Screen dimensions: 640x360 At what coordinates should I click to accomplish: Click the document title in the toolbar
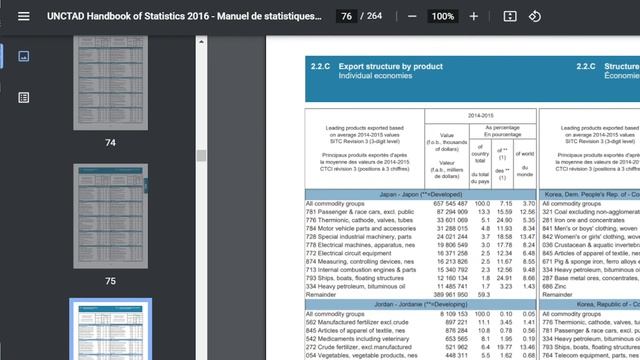coord(184,16)
